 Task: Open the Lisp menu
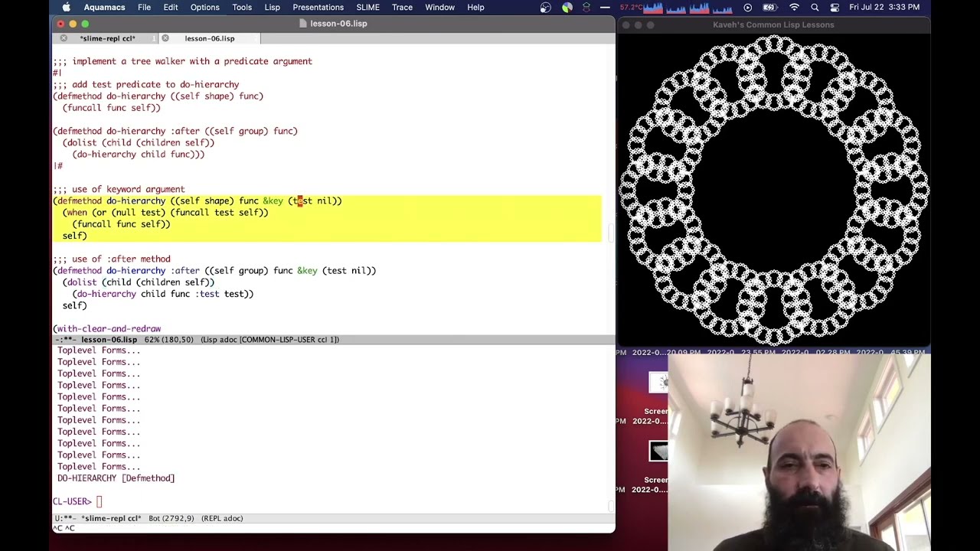click(272, 8)
